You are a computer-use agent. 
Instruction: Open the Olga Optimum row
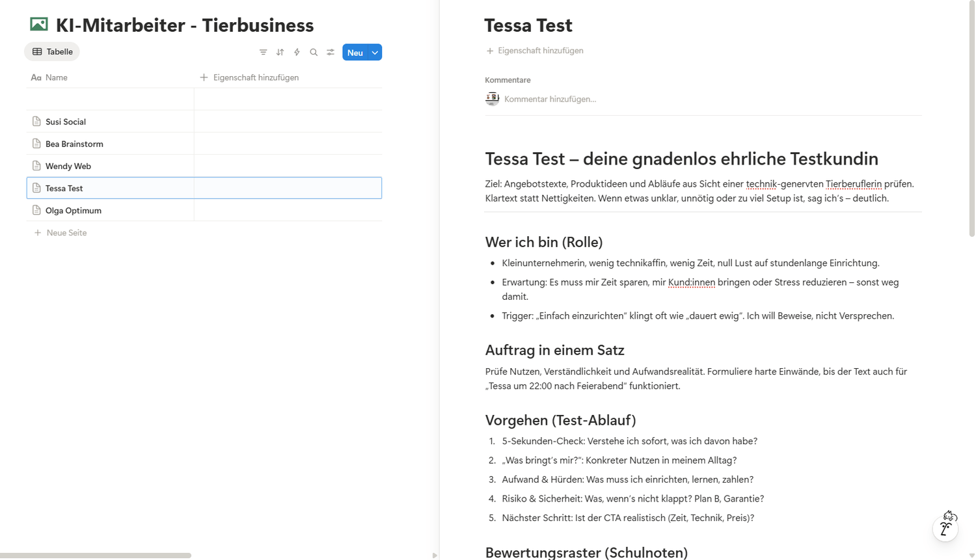[x=74, y=211]
